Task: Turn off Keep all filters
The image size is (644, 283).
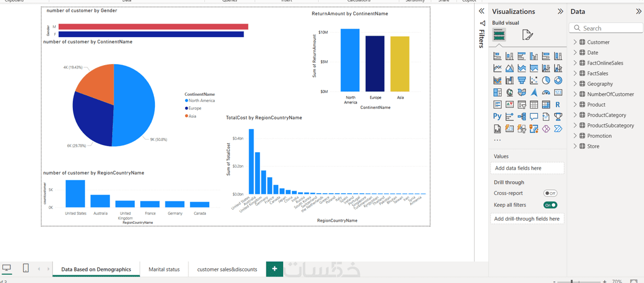Action: click(550, 205)
